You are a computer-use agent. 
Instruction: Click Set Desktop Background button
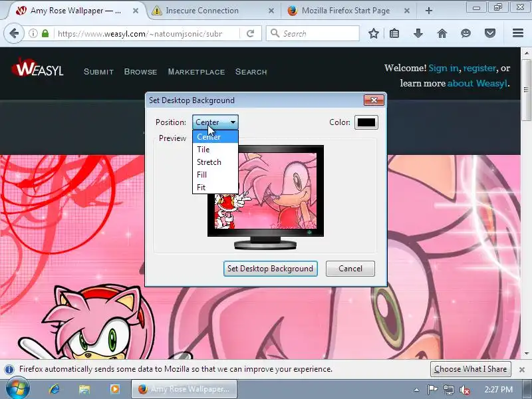pos(271,269)
